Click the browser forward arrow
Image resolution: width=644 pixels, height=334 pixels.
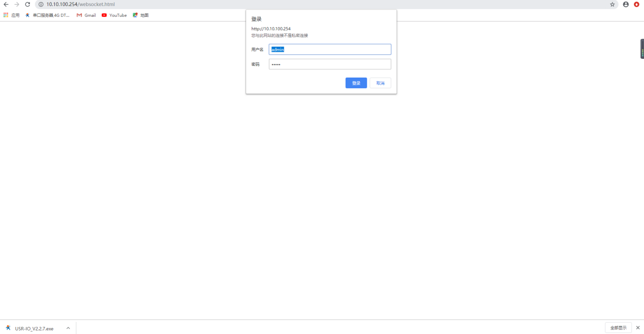[x=17, y=4]
